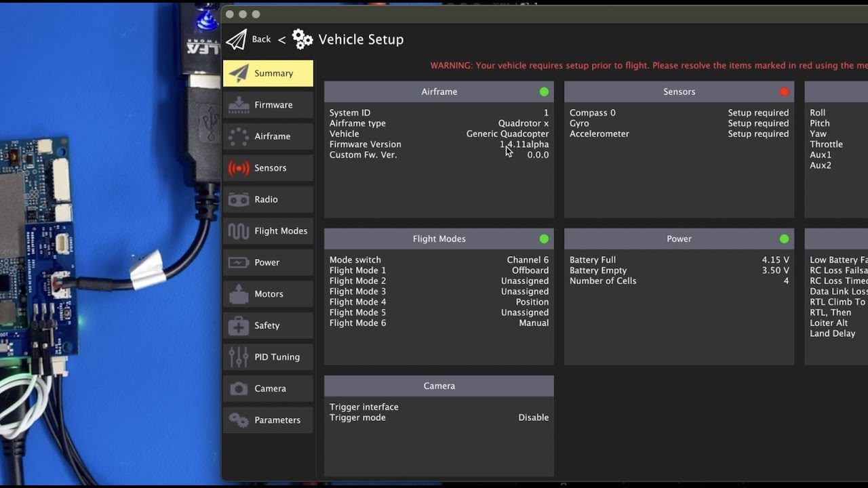Click the Firmware download icon
Image resolution: width=868 pixels, height=488 pixels.
[238, 105]
